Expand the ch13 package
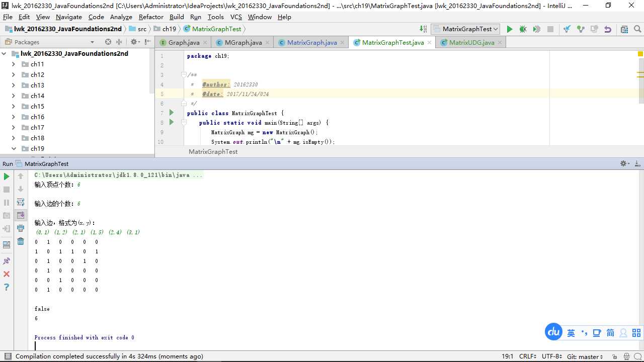This screenshot has width=644, height=362. (x=14, y=85)
